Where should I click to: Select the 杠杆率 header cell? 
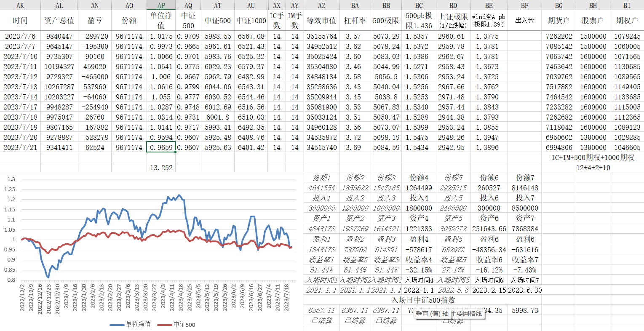tap(355, 20)
